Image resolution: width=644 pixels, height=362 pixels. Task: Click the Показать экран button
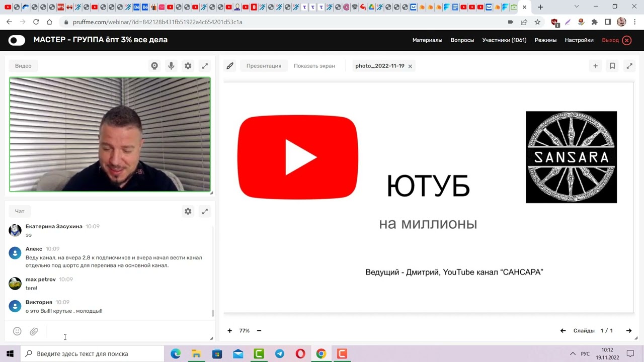pos(314,65)
